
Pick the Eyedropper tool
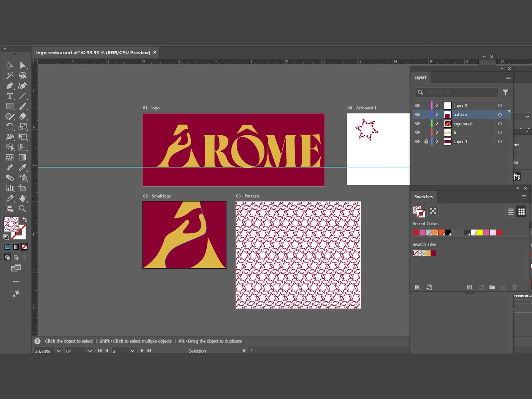[23, 168]
